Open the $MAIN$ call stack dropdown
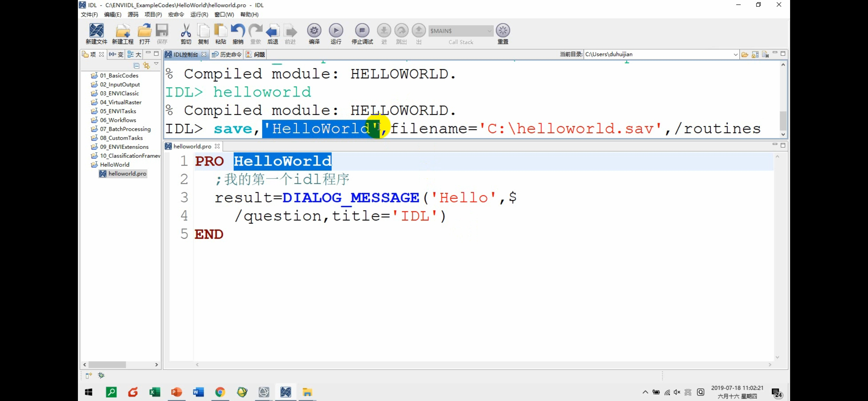The width and height of the screenshot is (868, 401). click(489, 31)
